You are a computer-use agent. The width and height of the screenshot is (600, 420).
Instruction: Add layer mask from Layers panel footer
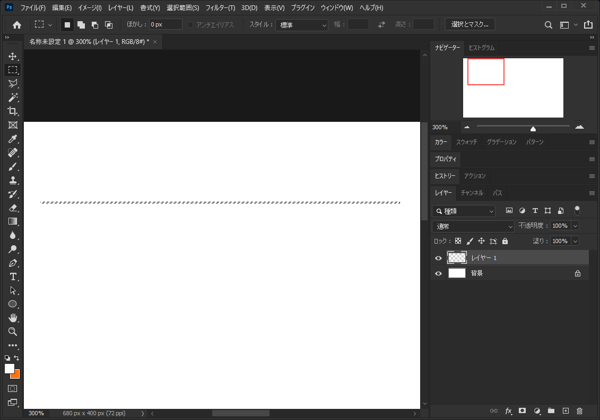pyautogui.click(x=522, y=411)
